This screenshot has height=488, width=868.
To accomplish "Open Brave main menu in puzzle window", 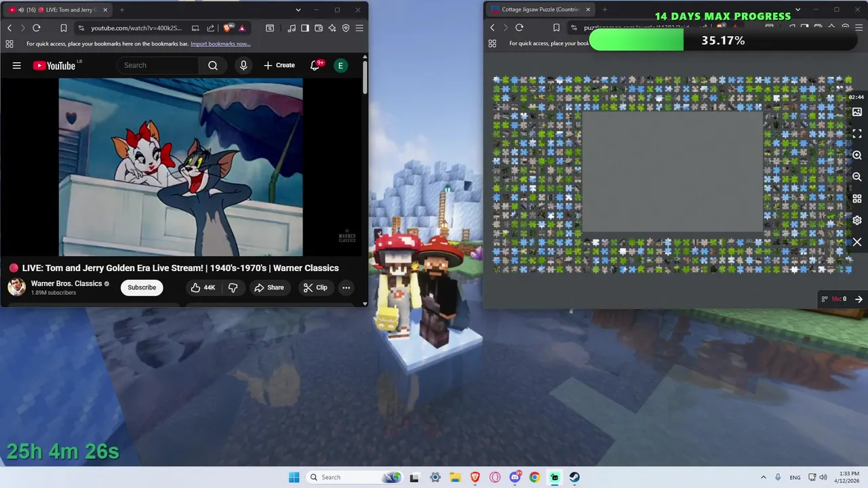I will point(859,28).
